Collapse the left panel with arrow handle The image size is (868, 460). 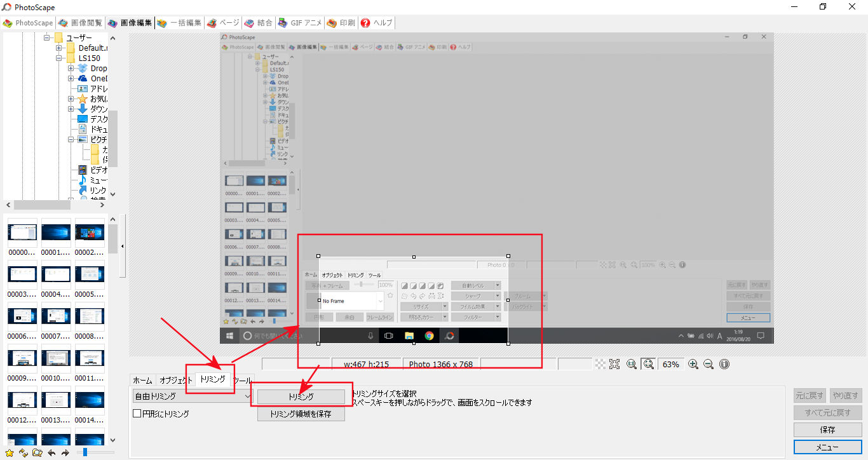click(x=122, y=246)
